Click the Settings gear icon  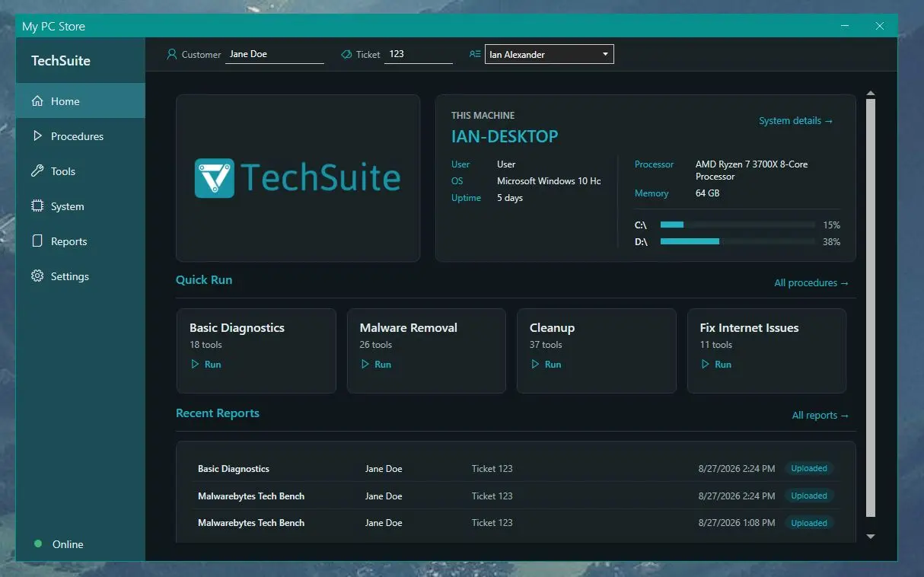point(37,276)
